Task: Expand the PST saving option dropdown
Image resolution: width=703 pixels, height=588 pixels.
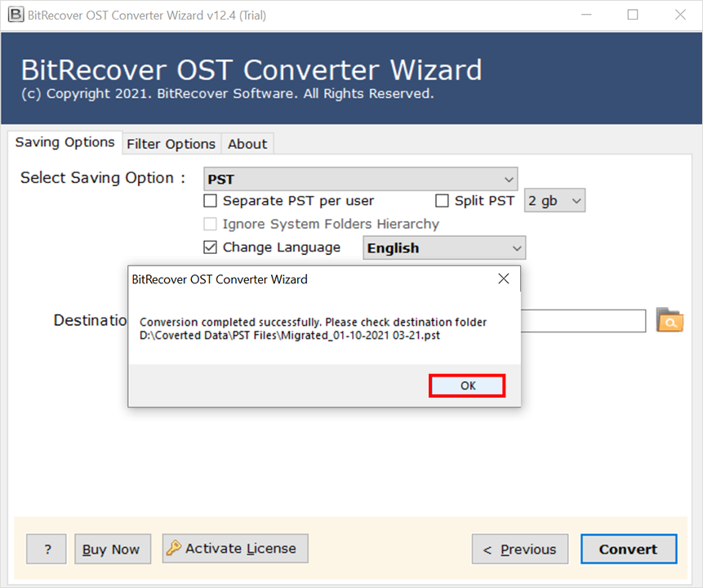Action: (360, 179)
